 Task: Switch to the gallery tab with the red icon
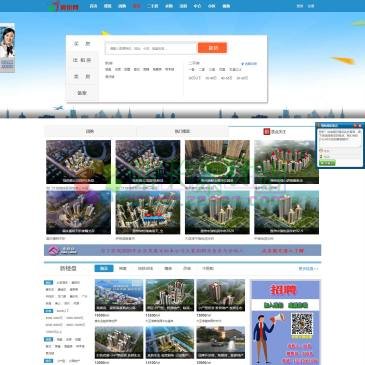coord(274,132)
